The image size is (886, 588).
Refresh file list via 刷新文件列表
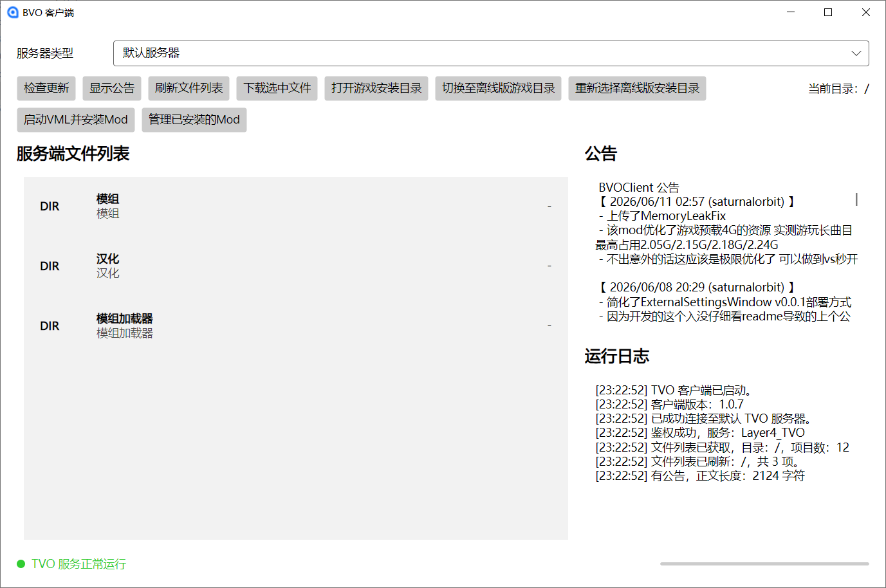pyautogui.click(x=189, y=88)
